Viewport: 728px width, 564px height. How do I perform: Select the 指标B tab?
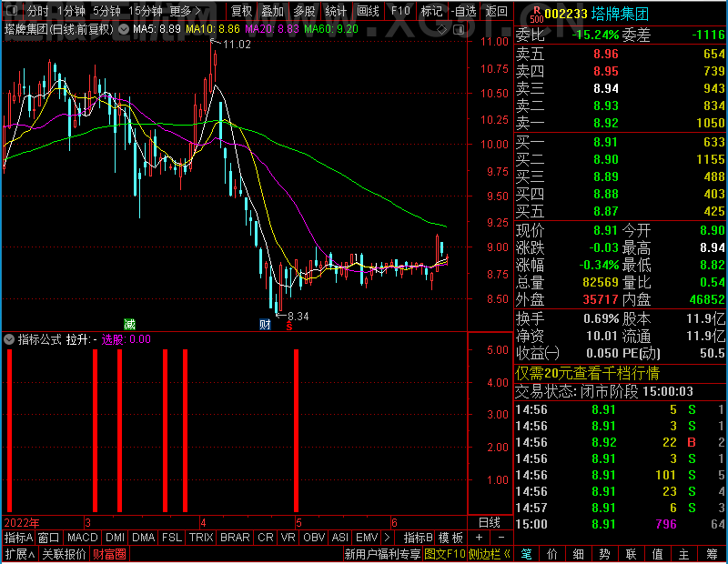(419, 538)
